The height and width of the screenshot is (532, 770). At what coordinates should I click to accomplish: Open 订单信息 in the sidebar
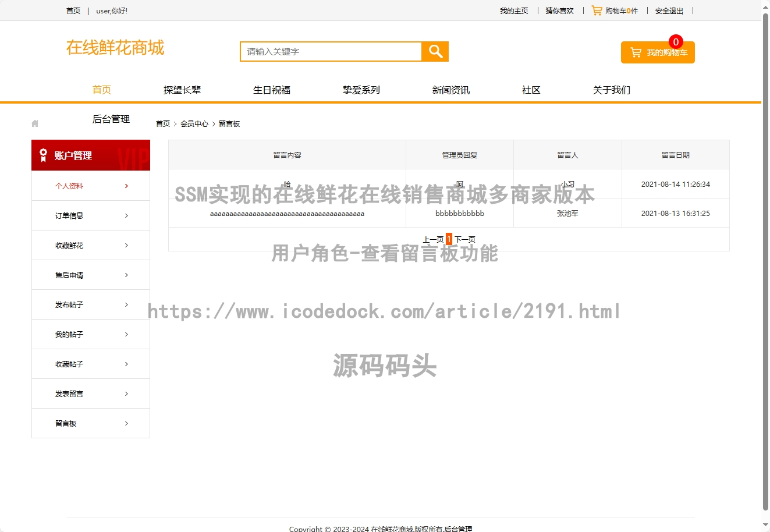tap(69, 216)
